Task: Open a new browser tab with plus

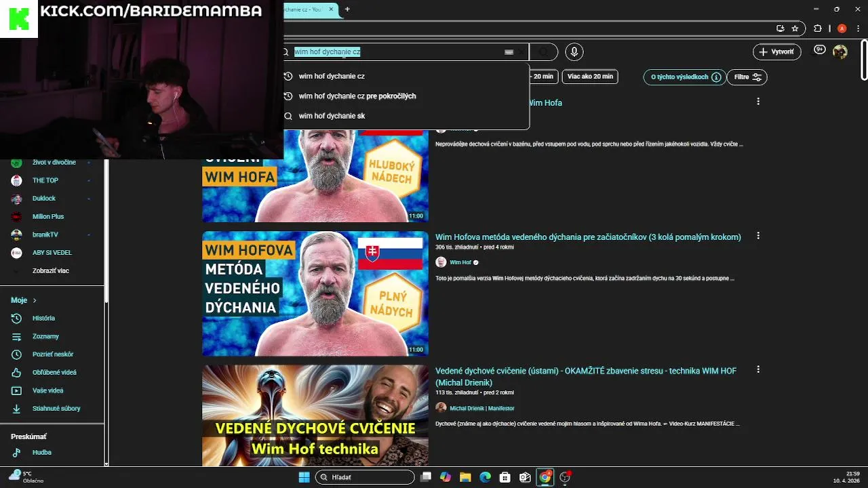Action: point(347,9)
